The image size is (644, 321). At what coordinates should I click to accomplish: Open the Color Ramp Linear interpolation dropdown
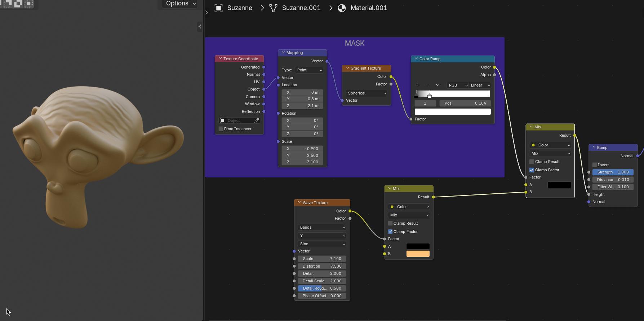click(x=480, y=85)
